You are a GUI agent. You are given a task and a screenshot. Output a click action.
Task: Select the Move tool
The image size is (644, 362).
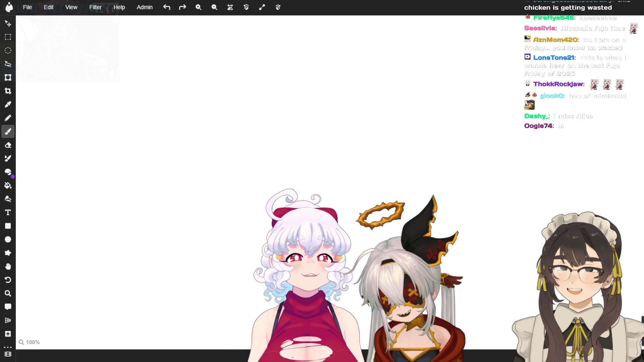coord(8,23)
